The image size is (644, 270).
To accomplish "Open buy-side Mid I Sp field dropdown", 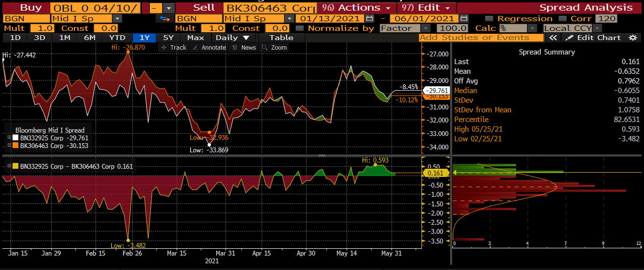I will pos(117,18).
